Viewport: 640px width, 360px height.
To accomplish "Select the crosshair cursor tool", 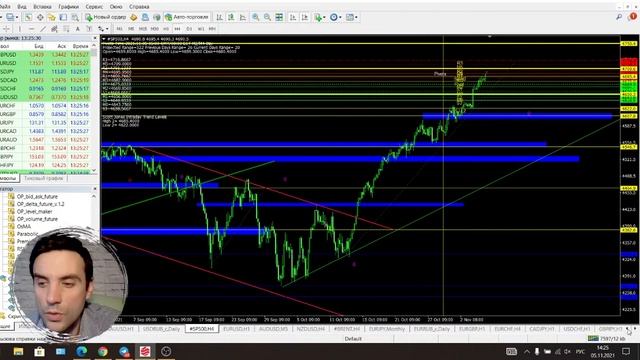I will (7, 29).
